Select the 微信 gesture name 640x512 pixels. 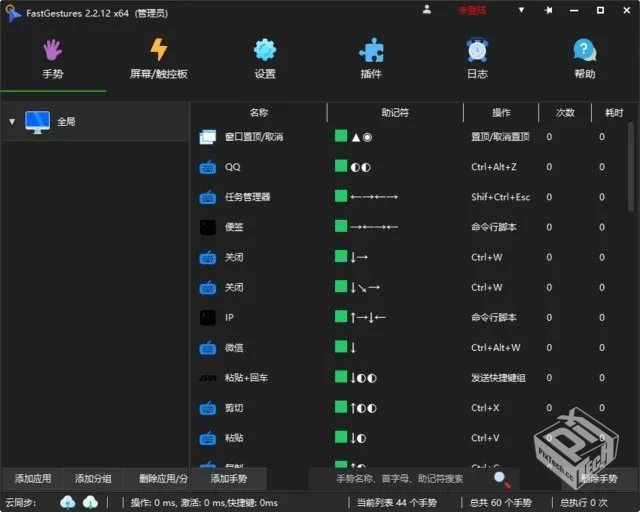[x=234, y=348]
